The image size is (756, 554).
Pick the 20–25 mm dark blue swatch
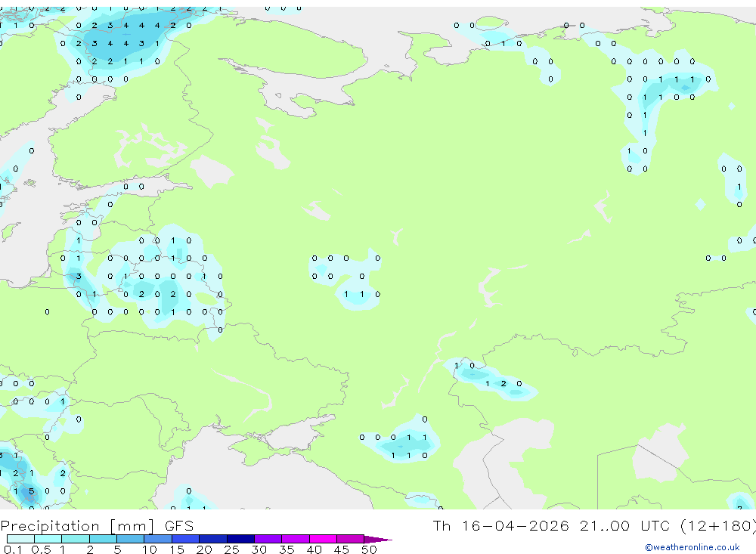pyautogui.click(x=213, y=539)
